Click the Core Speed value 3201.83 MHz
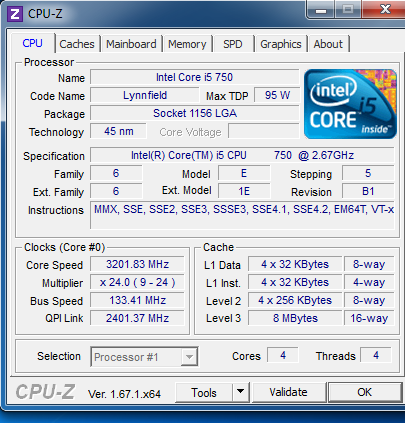The height and width of the screenshot is (423, 405). [137, 264]
